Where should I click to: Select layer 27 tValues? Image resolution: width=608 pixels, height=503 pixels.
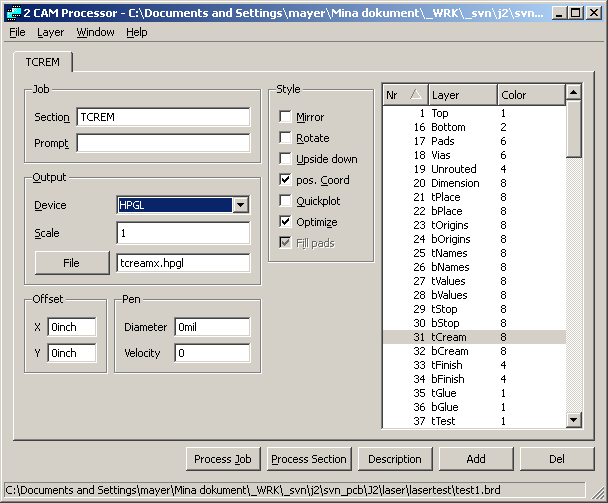click(x=475, y=281)
